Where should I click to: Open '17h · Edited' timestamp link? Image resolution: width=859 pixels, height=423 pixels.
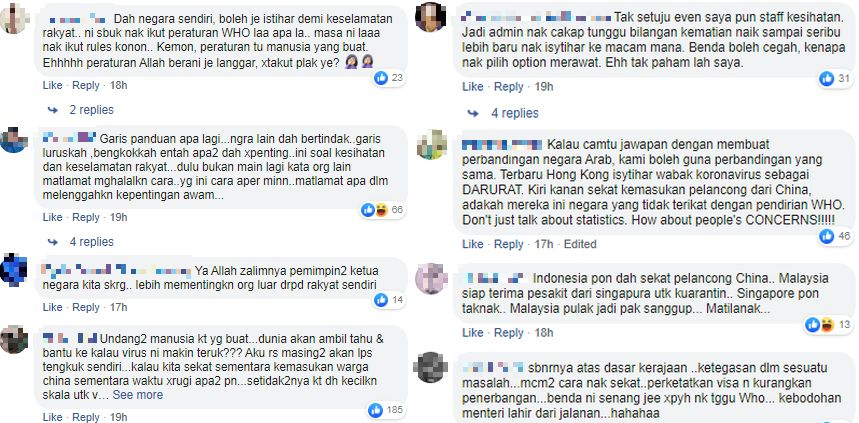point(565,244)
